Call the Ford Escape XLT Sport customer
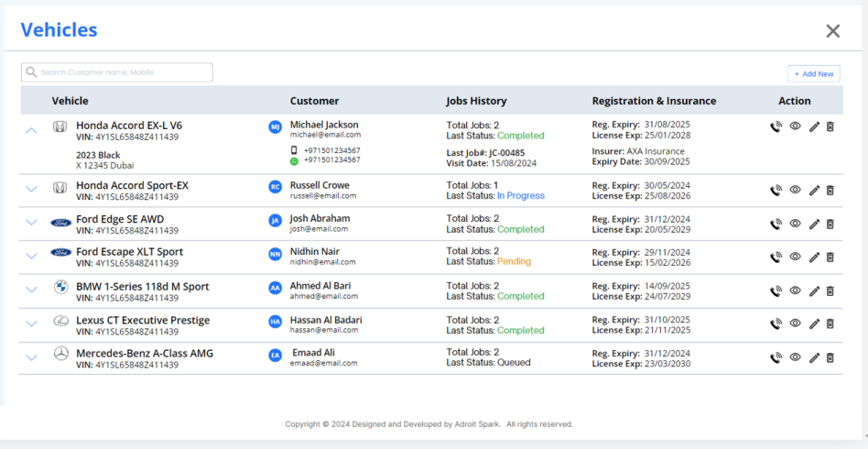This screenshot has height=449, width=868. pyautogui.click(x=776, y=257)
